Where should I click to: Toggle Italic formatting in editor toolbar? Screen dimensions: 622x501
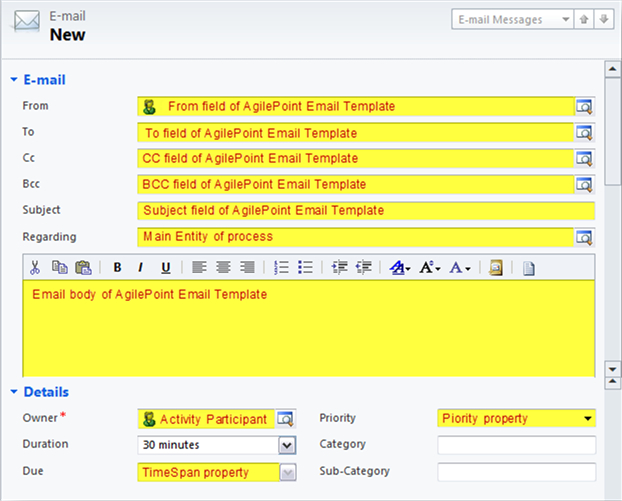141,267
